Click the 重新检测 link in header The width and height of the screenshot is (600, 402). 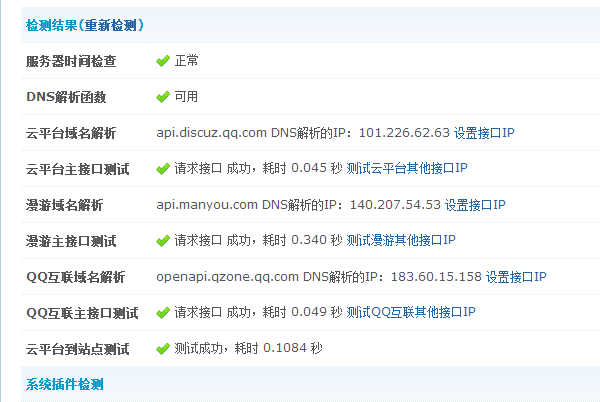[x=110, y=26]
